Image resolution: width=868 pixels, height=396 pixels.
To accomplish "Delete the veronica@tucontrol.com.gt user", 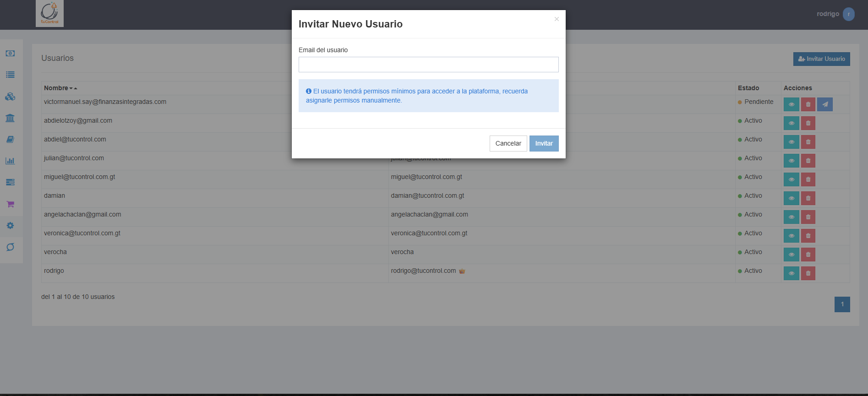I will (x=808, y=236).
